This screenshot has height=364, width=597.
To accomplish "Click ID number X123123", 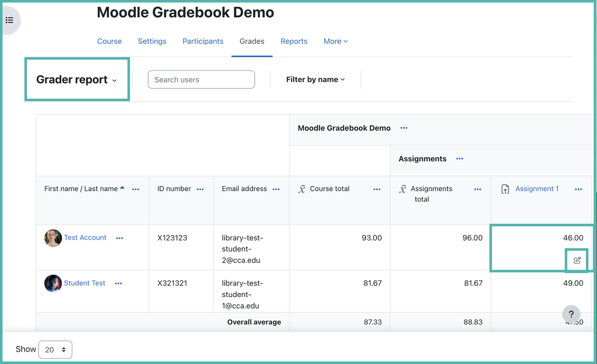I will tap(172, 238).
